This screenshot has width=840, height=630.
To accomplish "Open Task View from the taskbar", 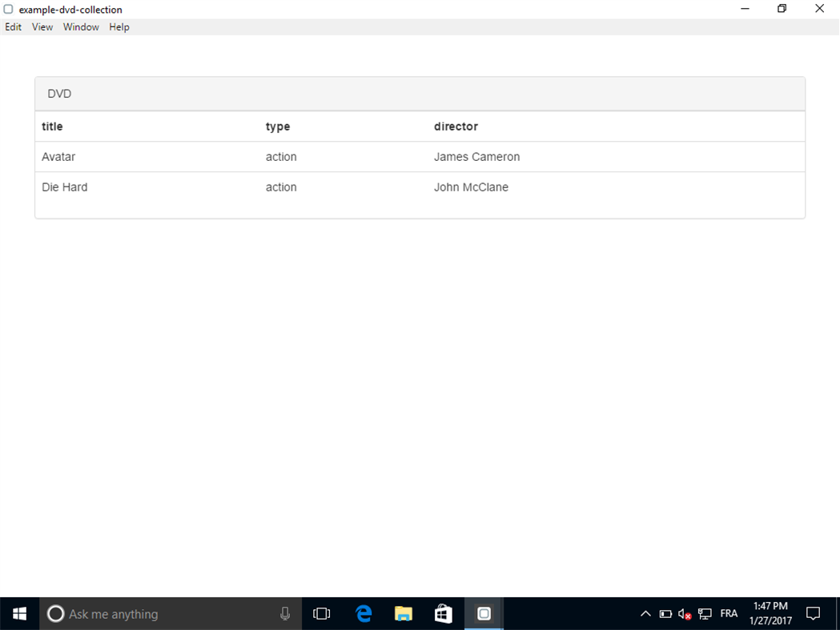I will point(322,613).
